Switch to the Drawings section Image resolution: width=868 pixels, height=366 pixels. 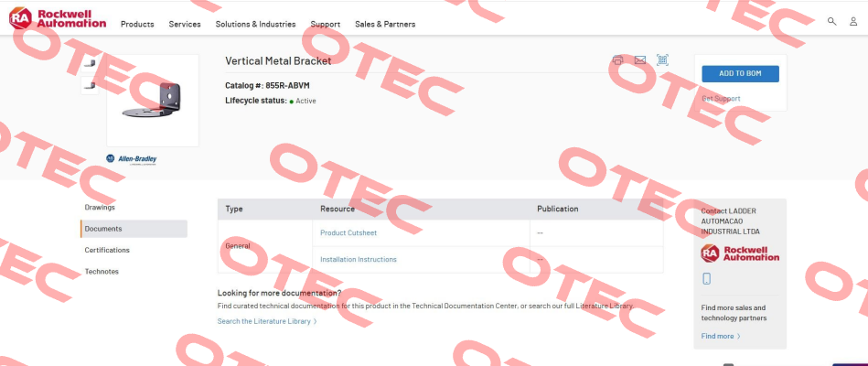point(100,207)
